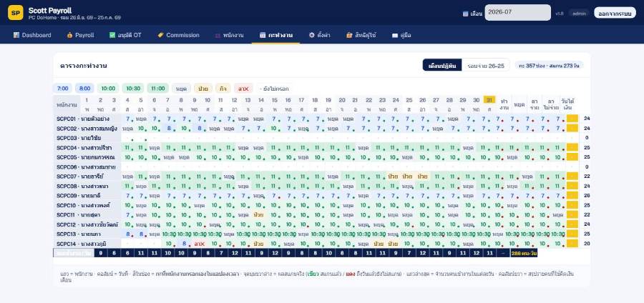
Task: Select the 7:00 shift legend chip
Action: (x=62, y=88)
